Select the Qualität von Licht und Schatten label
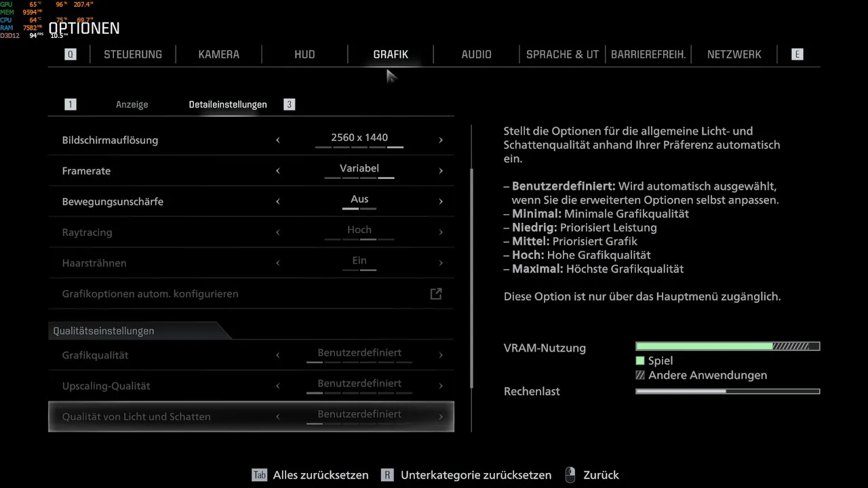The image size is (868, 488). tap(136, 417)
